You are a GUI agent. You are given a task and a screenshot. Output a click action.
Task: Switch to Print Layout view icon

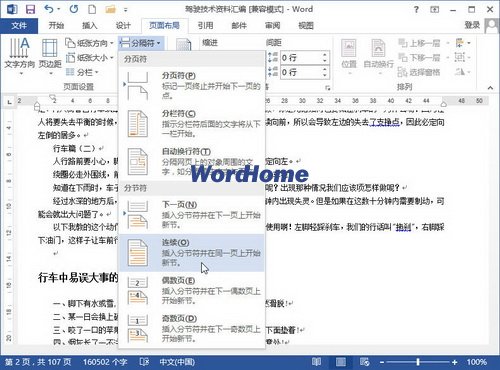[340, 362]
